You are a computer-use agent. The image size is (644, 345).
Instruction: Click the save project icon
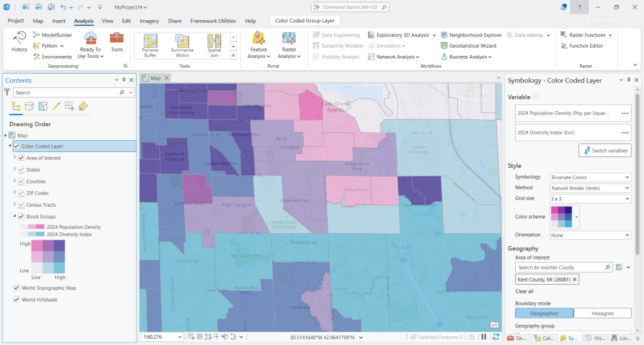[51, 7]
